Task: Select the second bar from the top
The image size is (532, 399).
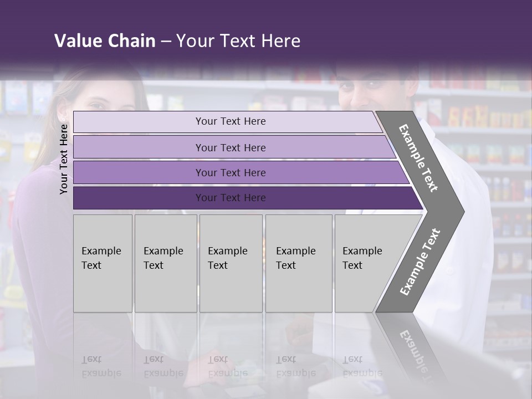Action: point(230,147)
